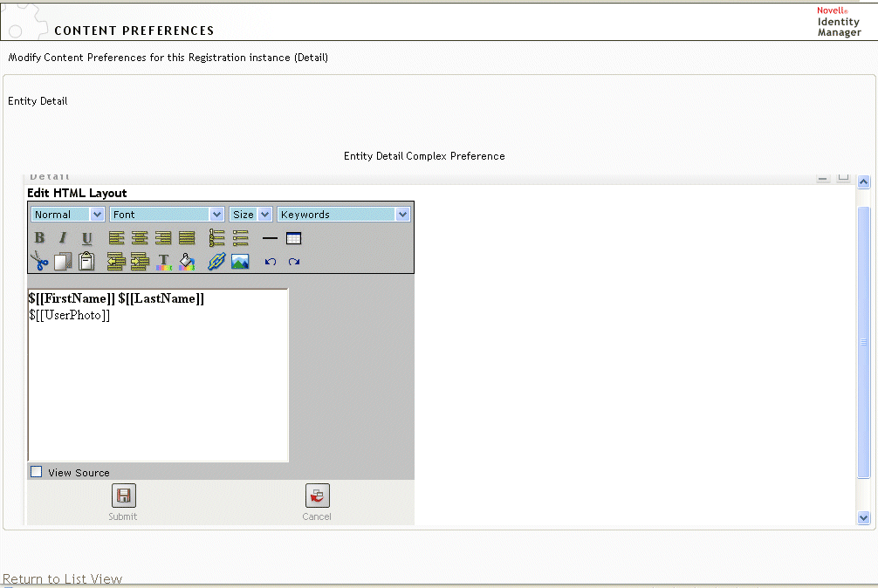This screenshot has height=588, width=878.
Task: Choose a text color
Action: click(163, 262)
